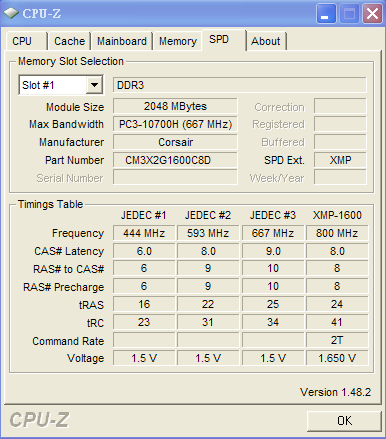Screen dimensions: 386x439
Task: Switch to the Memory tab
Action: point(178,41)
